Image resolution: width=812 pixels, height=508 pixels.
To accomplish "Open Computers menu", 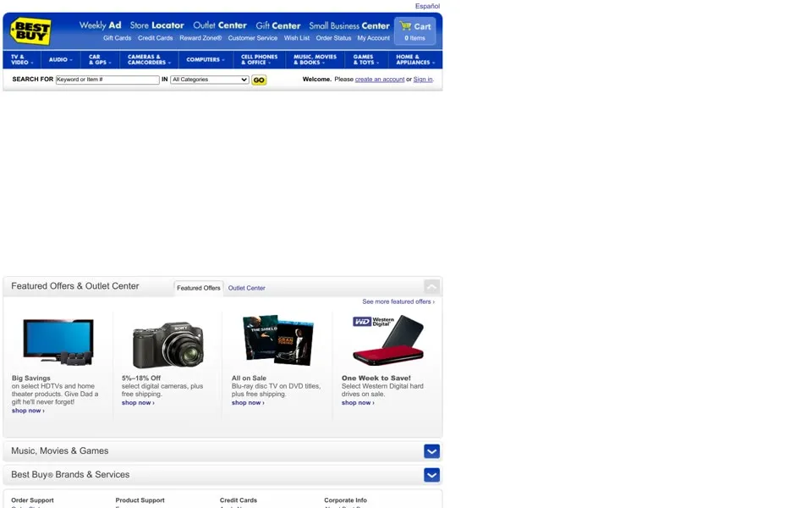I will click(206, 59).
